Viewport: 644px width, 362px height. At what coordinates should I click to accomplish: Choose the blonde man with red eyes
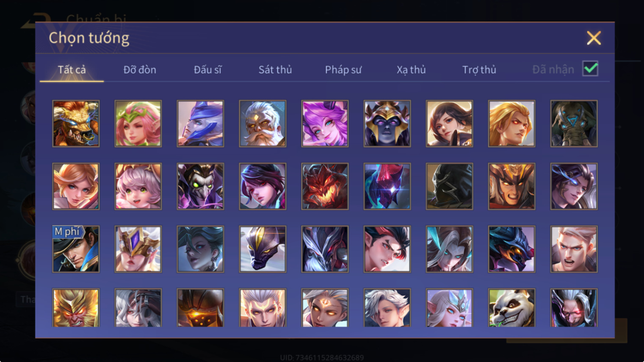tap(511, 124)
